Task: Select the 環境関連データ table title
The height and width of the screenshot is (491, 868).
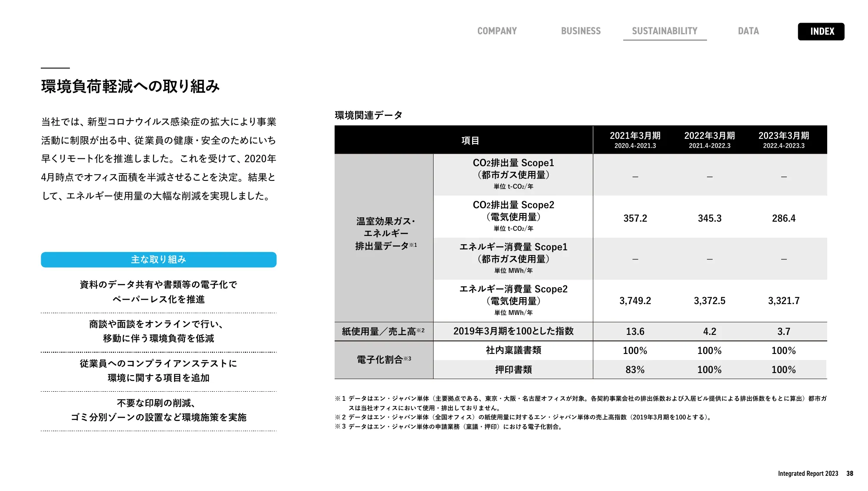Action: (x=369, y=115)
